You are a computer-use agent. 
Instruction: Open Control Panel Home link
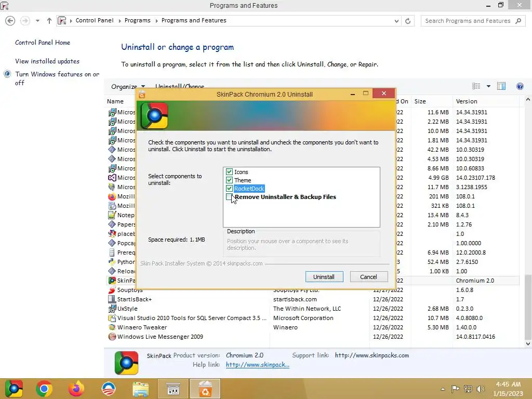[43, 43]
